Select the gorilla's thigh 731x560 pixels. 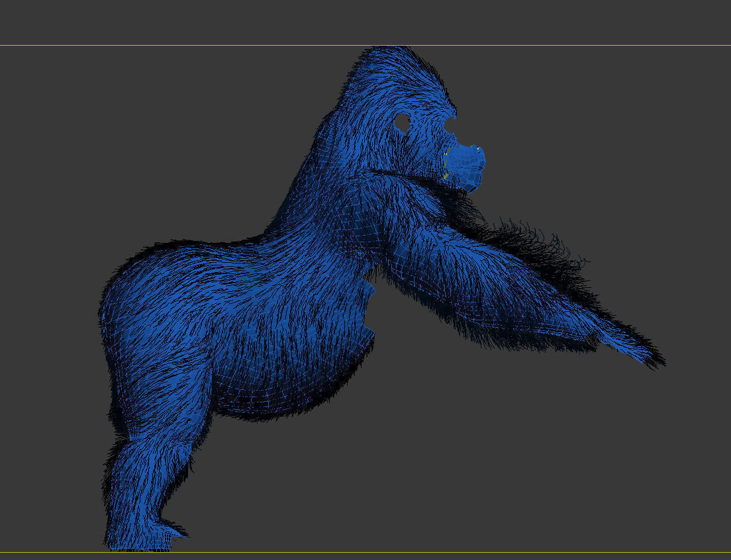(166, 384)
